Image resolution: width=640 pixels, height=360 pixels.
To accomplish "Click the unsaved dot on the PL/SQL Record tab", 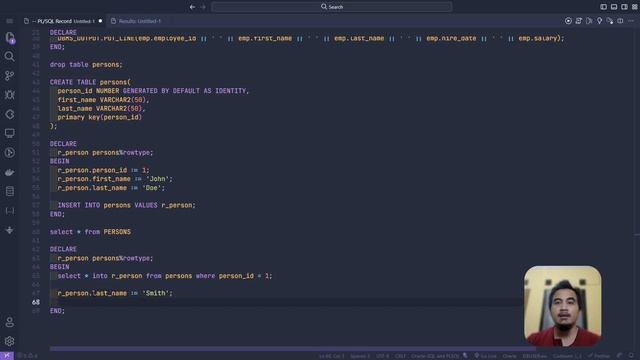I will [x=100, y=21].
